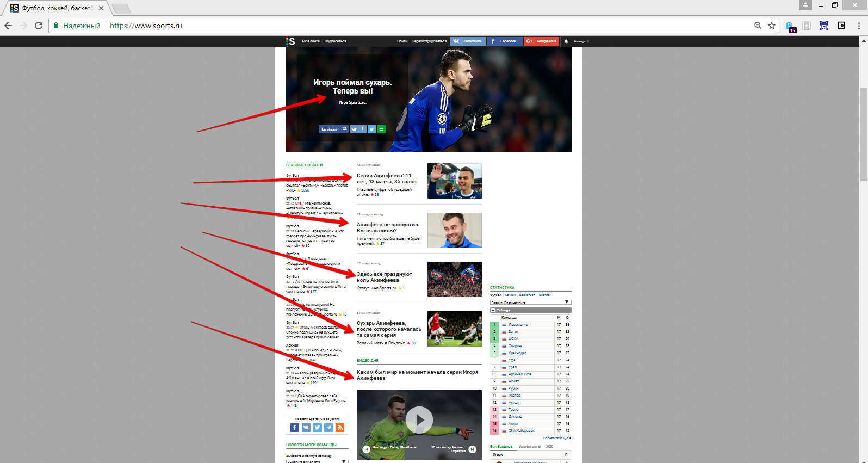
Task: Open headline 'Серия Акинфеева: 11 лет, 43 матча'
Action: pos(386,178)
